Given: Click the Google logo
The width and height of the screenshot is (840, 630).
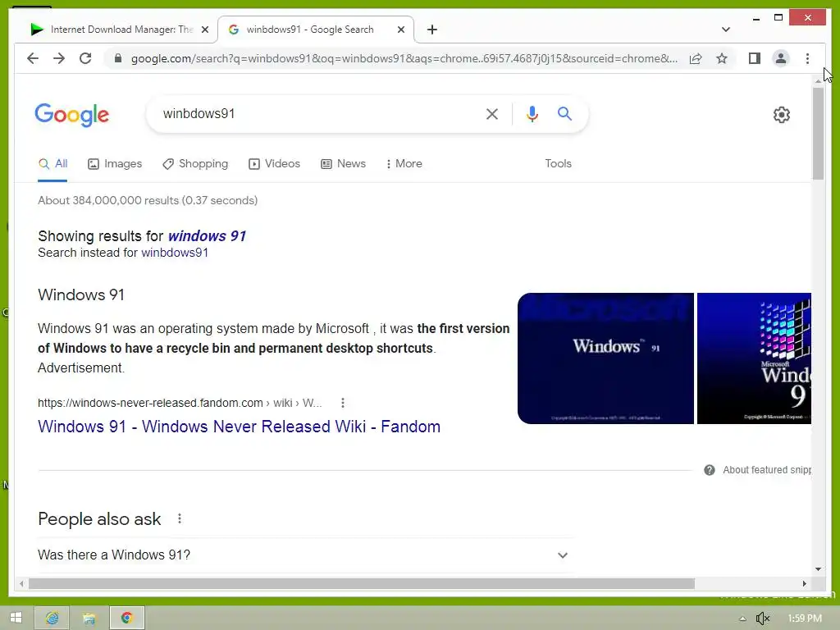Looking at the screenshot, I should pyautogui.click(x=72, y=115).
